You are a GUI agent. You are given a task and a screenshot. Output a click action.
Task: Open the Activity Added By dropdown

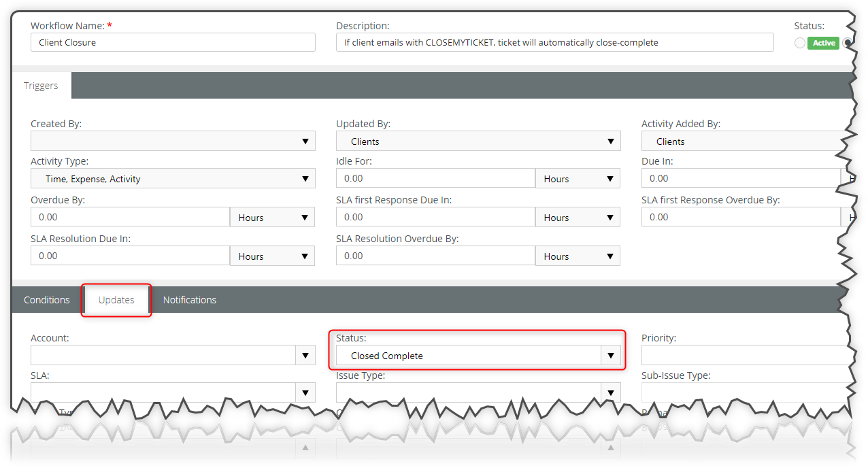[x=748, y=141]
